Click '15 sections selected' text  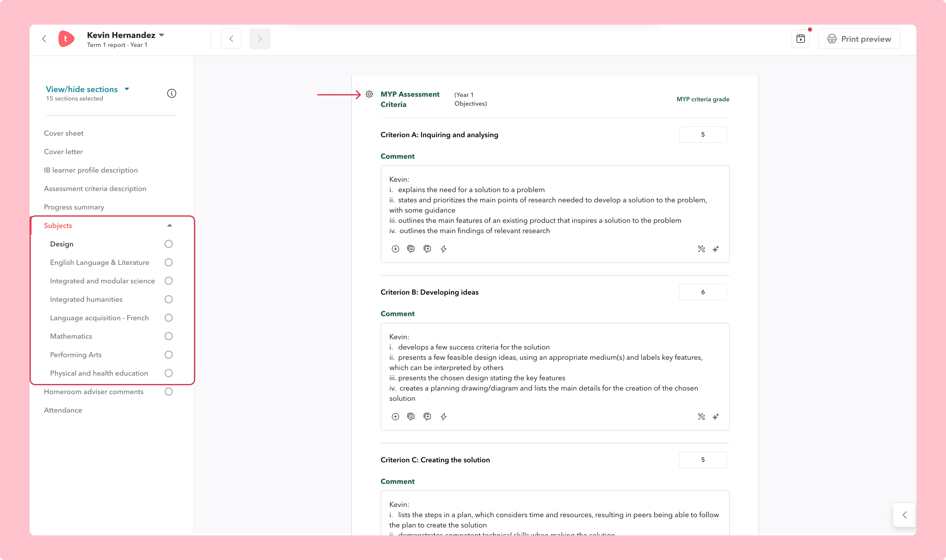click(x=74, y=98)
